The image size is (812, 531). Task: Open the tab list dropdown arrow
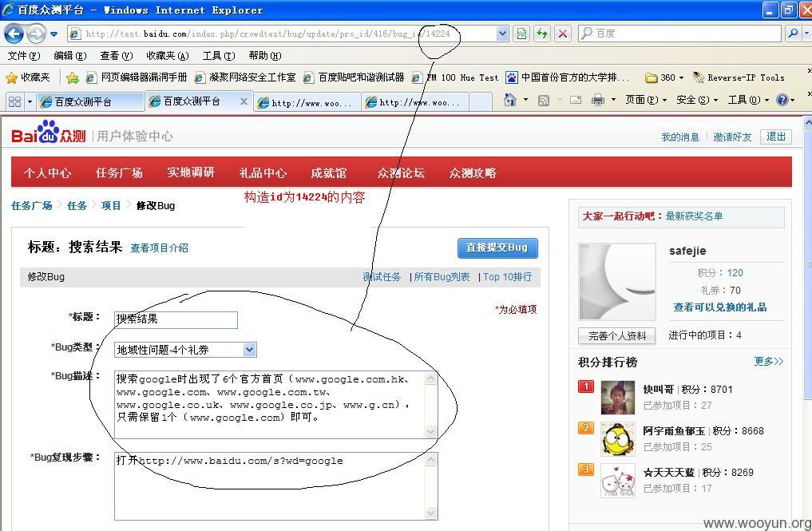pyautogui.click(x=30, y=101)
